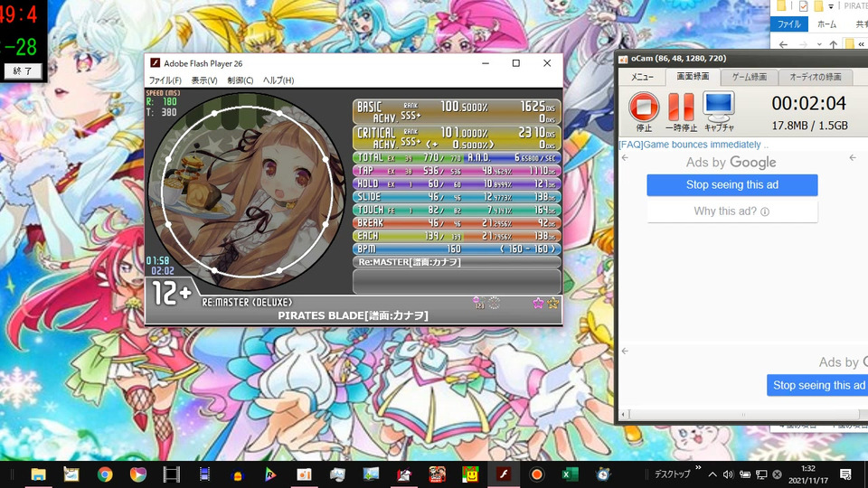
Task: Open the notification center
Action: point(845,474)
